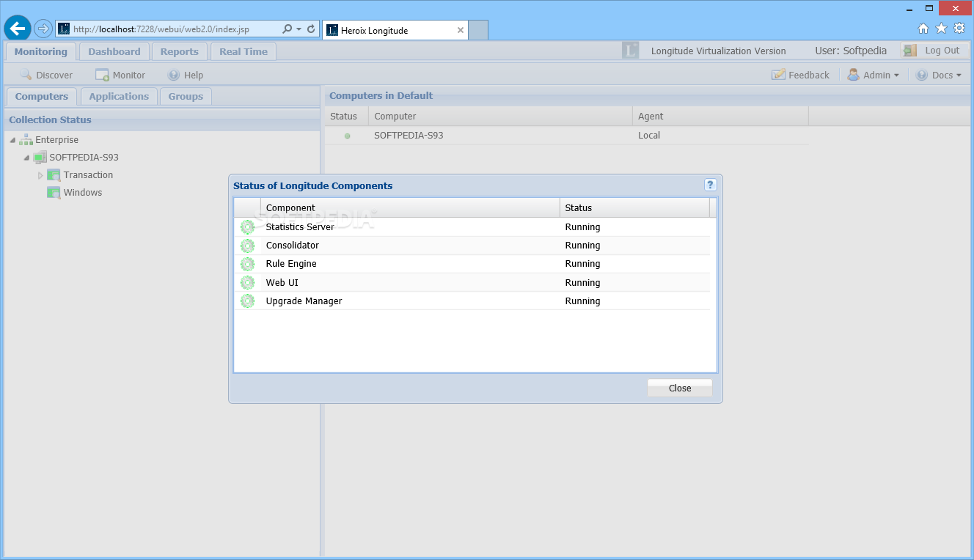This screenshot has height=560, width=974.
Task: Expand the Transaction tree node
Action: click(x=40, y=175)
